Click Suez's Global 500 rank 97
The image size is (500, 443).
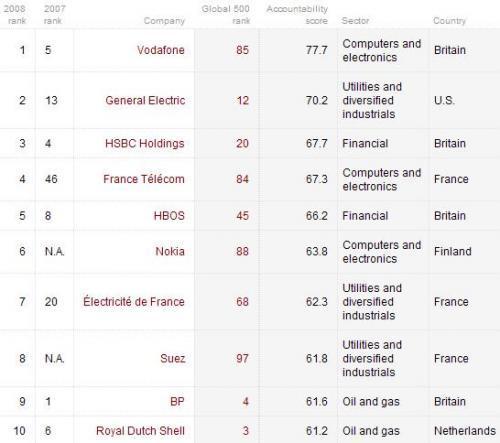[242, 358]
